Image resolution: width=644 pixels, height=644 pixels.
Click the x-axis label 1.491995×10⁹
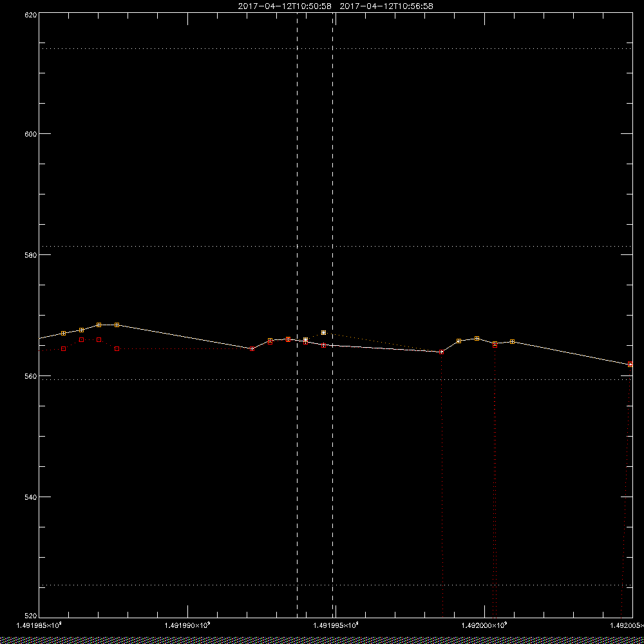336,625
